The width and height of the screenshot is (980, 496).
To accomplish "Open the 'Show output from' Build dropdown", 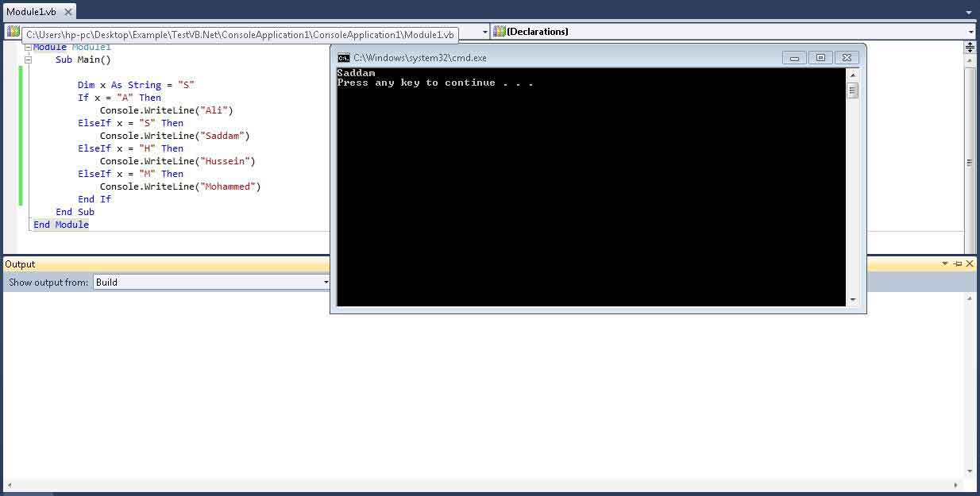I will [x=326, y=283].
